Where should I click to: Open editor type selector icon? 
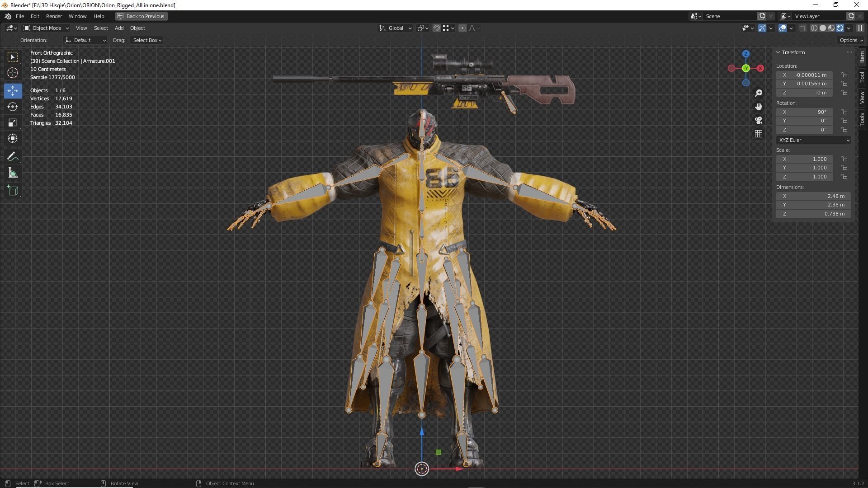pyautogui.click(x=12, y=28)
